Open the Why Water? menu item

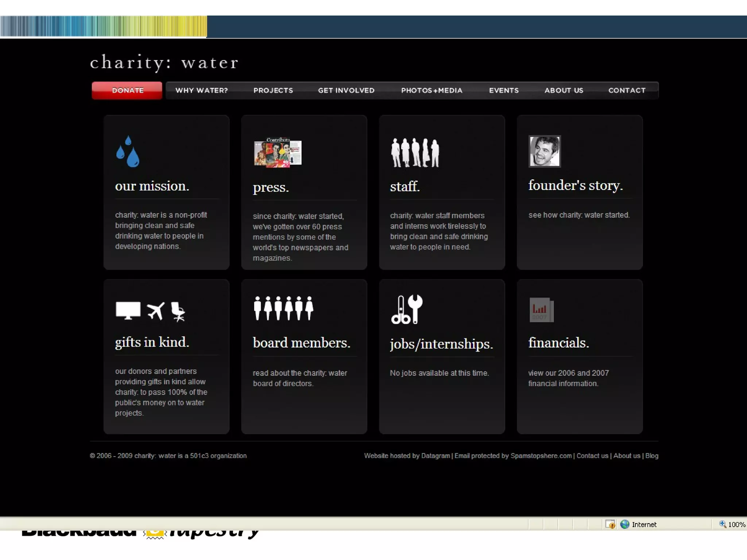[201, 90]
